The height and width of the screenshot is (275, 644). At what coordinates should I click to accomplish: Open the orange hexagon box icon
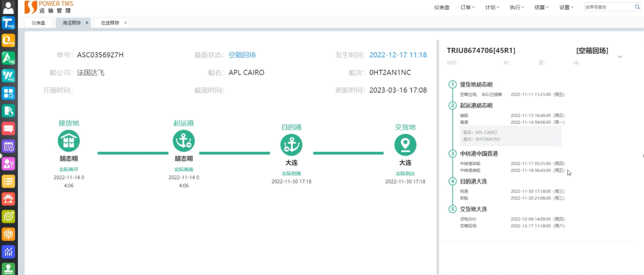(8, 234)
